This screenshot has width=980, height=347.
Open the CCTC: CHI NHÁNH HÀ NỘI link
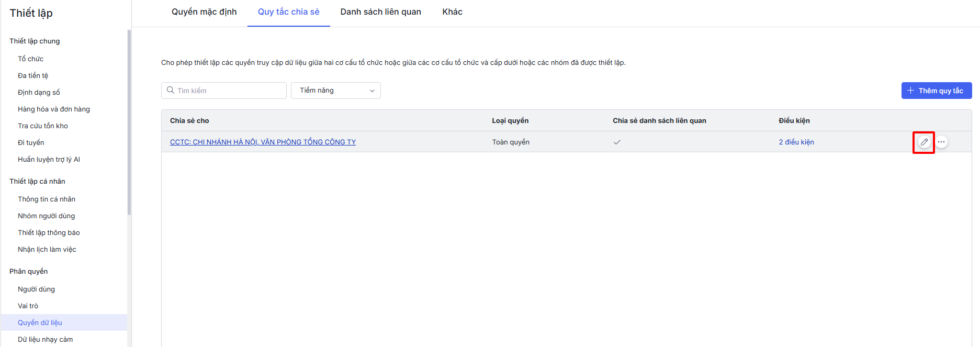(263, 142)
